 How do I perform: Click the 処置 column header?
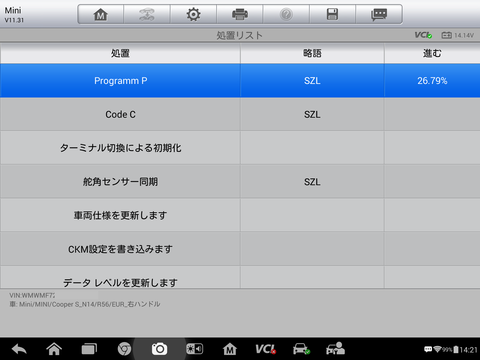(120, 53)
